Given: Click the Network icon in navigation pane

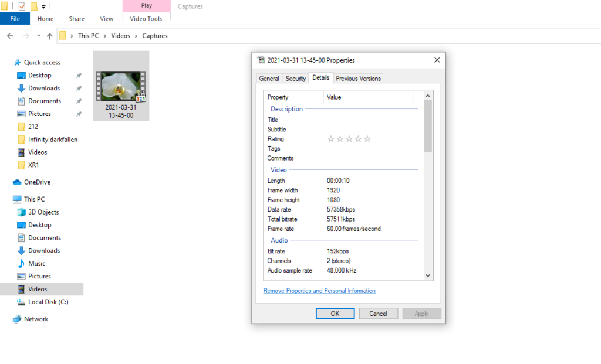Looking at the screenshot, I should tap(17, 319).
